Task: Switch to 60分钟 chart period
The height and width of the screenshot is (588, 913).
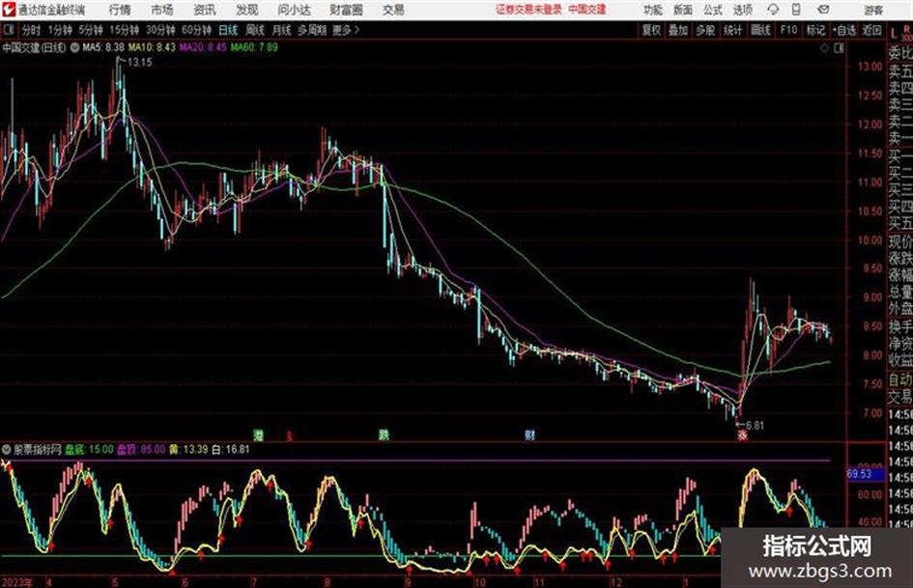Action: [x=196, y=30]
